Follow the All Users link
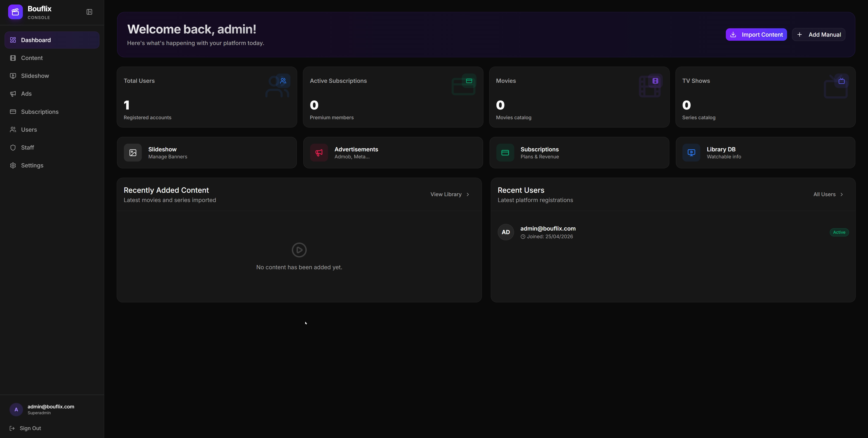This screenshot has height=438, width=868. pos(828,195)
